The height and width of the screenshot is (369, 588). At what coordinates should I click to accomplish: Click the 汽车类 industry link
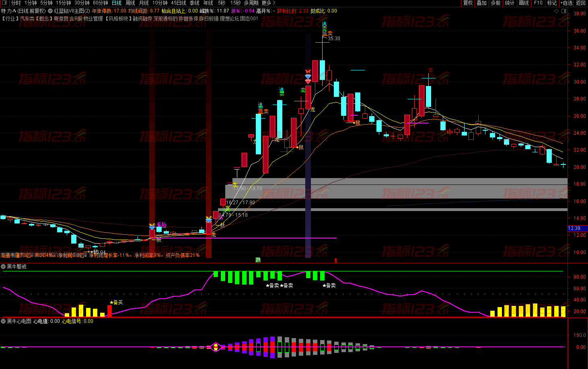coord(27,18)
